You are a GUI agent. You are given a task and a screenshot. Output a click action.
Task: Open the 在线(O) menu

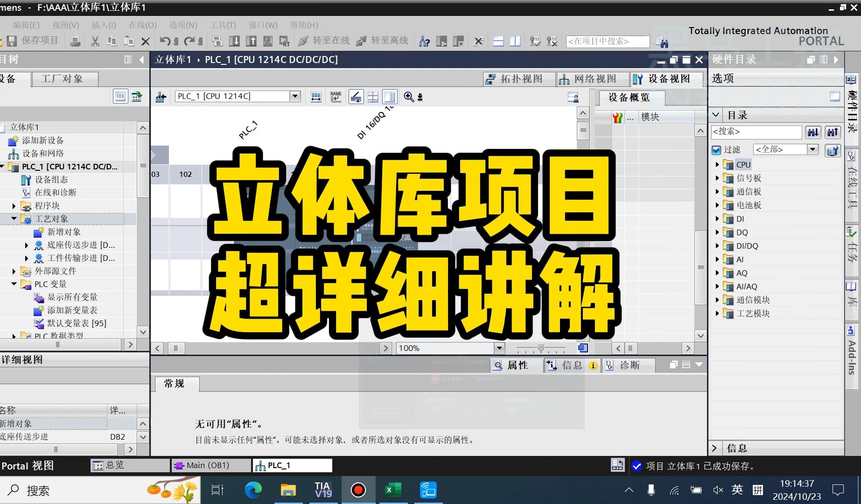[143, 25]
